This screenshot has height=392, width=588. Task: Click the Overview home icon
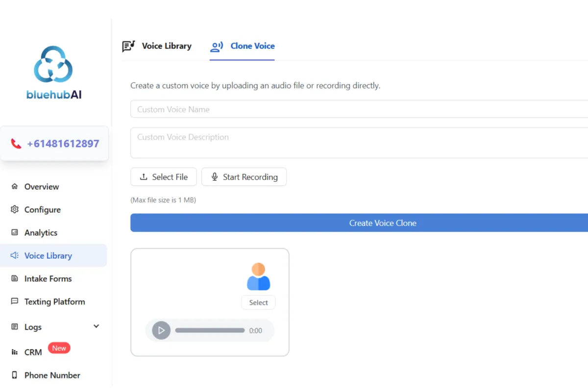[15, 187]
